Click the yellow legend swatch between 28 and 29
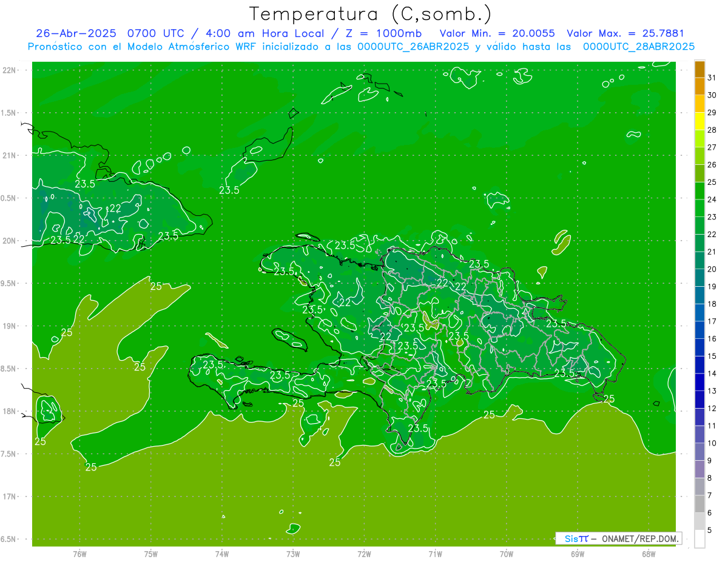 (699, 121)
